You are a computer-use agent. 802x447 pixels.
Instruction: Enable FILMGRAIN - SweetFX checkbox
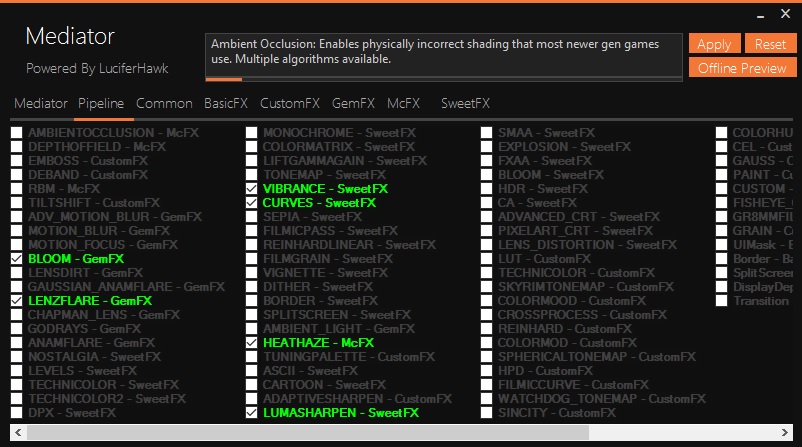[x=252, y=259]
